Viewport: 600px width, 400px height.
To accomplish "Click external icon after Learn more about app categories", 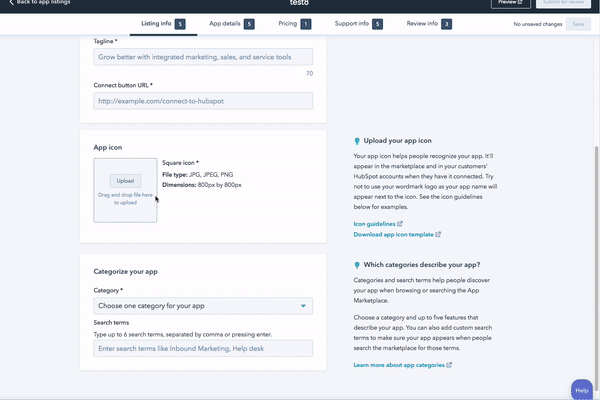I will tap(449, 365).
